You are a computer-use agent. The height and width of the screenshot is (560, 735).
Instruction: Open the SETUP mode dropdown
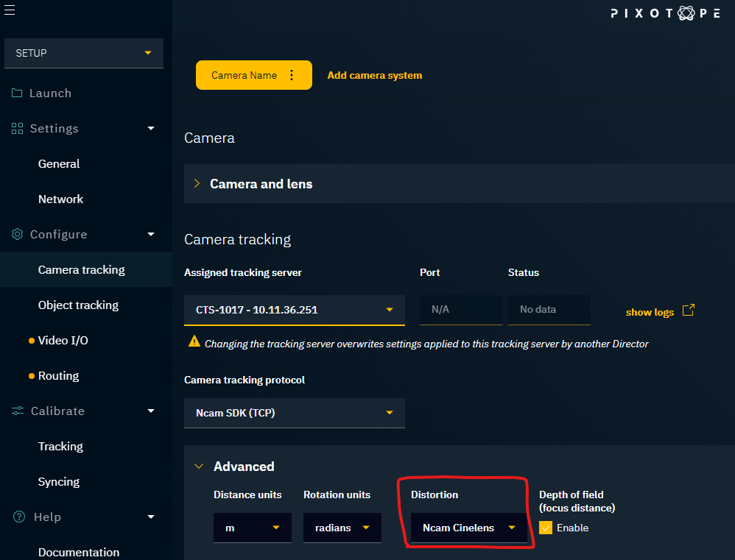coord(83,53)
